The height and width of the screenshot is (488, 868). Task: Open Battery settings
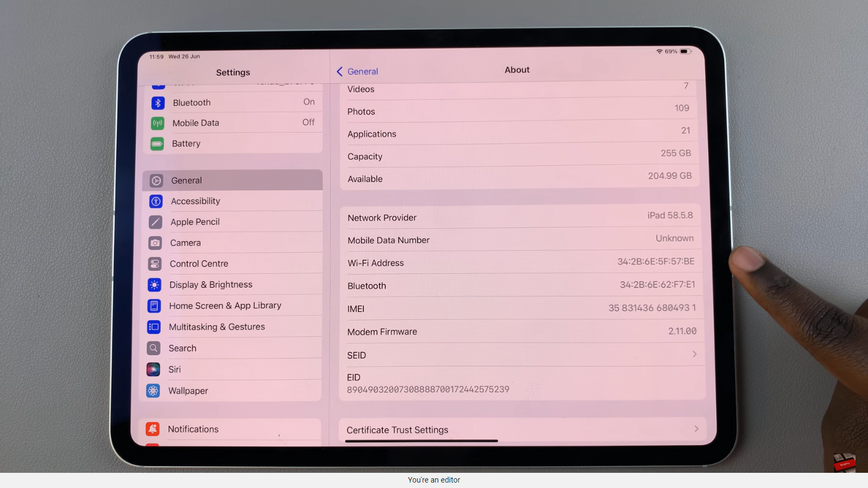[233, 144]
